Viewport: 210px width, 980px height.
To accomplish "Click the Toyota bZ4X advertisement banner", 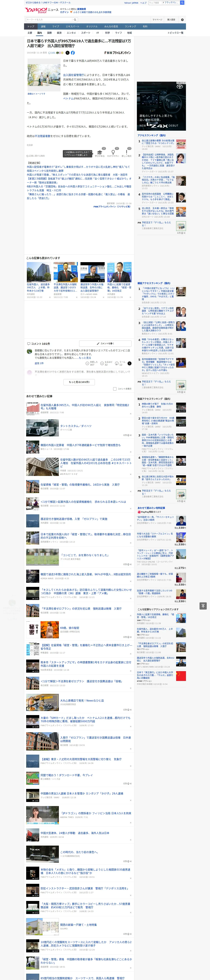I will (161, 106).
